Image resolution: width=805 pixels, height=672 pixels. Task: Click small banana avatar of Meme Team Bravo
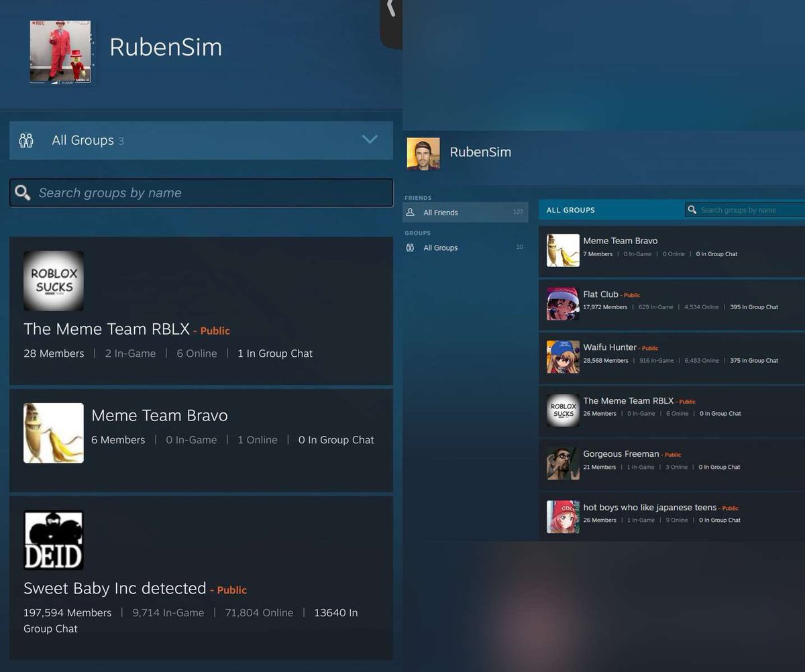click(x=563, y=250)
